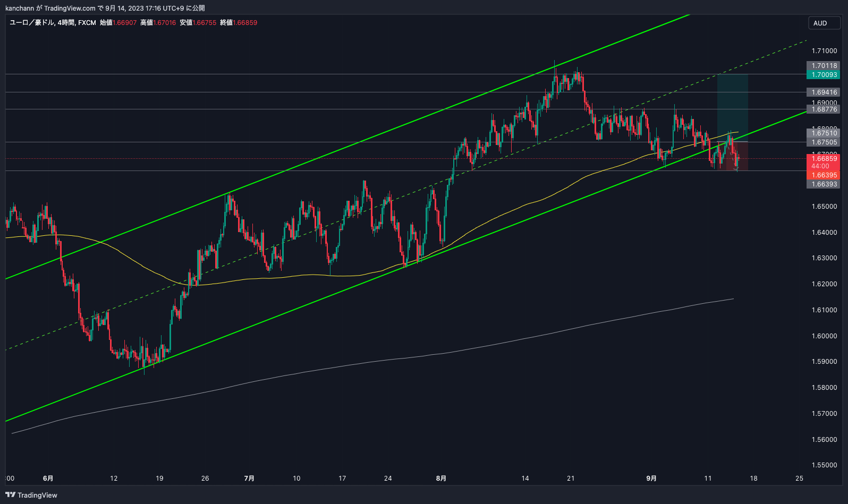The width and height of the screenshot is (848, 504).
Task: Click the 21 date on time axis
Action: click(x=571, y=479)
